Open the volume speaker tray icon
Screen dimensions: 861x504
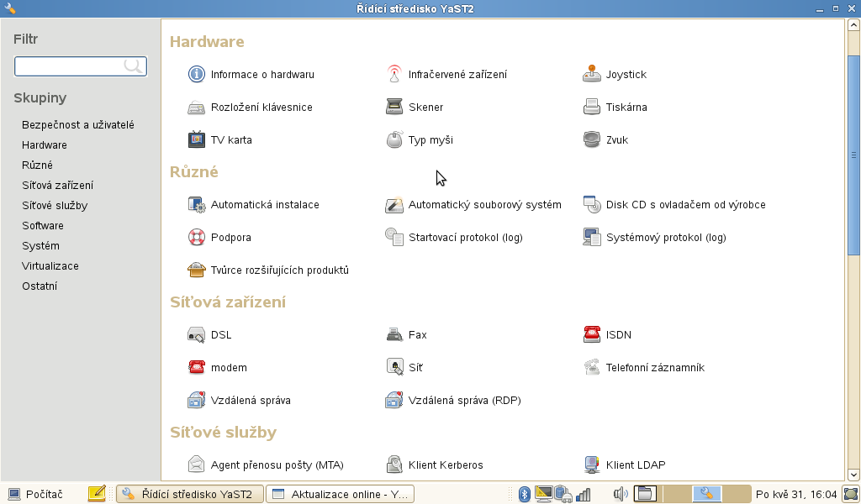pos(621,495)
